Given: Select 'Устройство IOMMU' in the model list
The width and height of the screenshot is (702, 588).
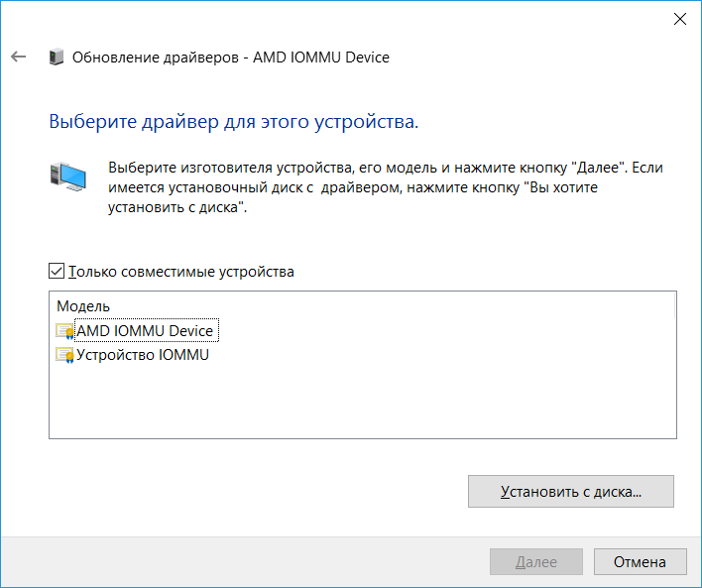Looking at the screenshot, I should click(143, 355).
